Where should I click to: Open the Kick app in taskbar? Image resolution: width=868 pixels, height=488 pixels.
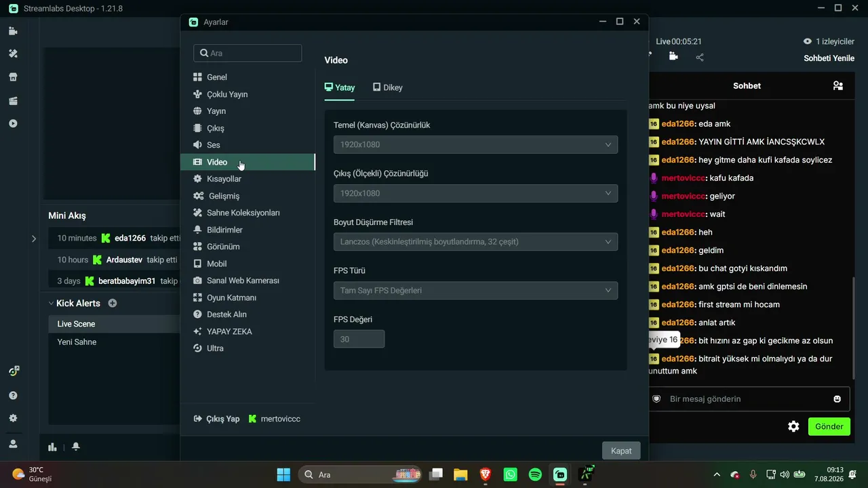[x=585, y=474]
